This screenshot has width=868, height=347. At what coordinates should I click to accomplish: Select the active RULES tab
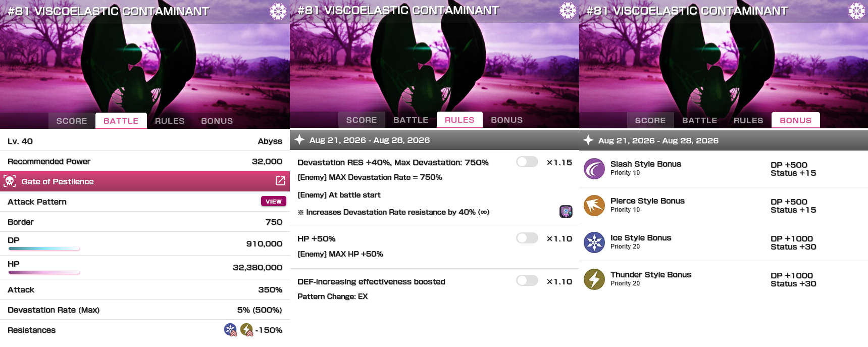(x=459, y=120)
